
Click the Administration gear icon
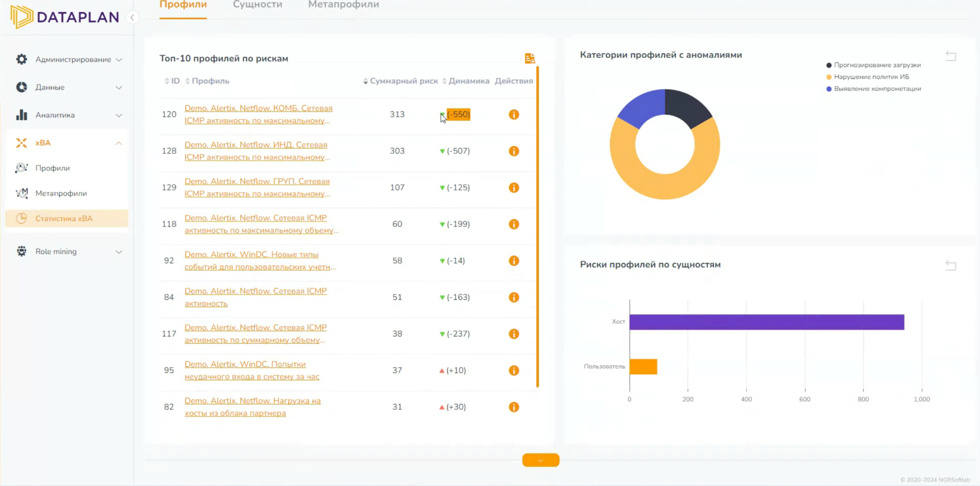pos(22,59)
